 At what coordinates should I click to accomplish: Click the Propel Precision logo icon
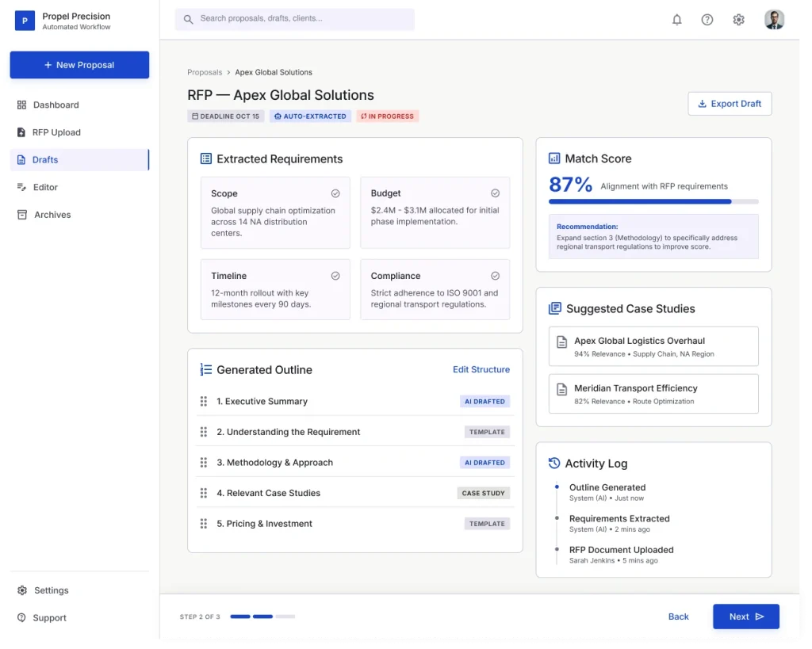pyautogui.click(x=25, y=21)
